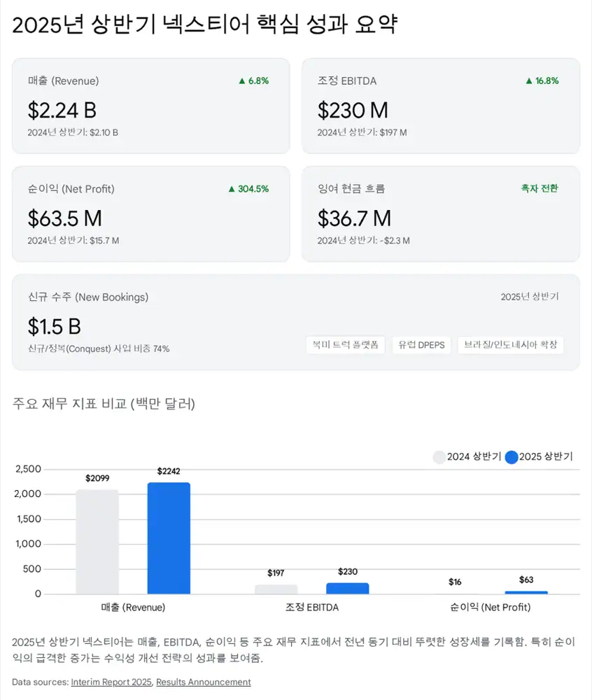Click the 2025년 상반기 넥스티어 page title

tap(204, 24)
